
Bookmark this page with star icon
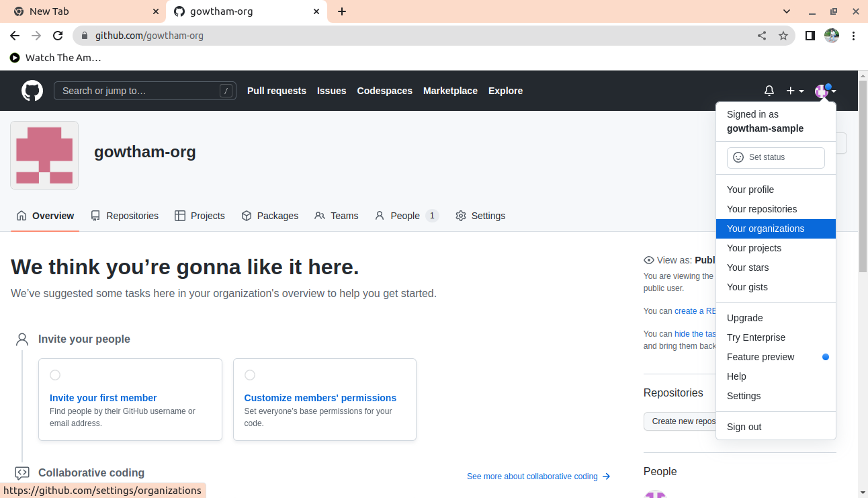783,36
